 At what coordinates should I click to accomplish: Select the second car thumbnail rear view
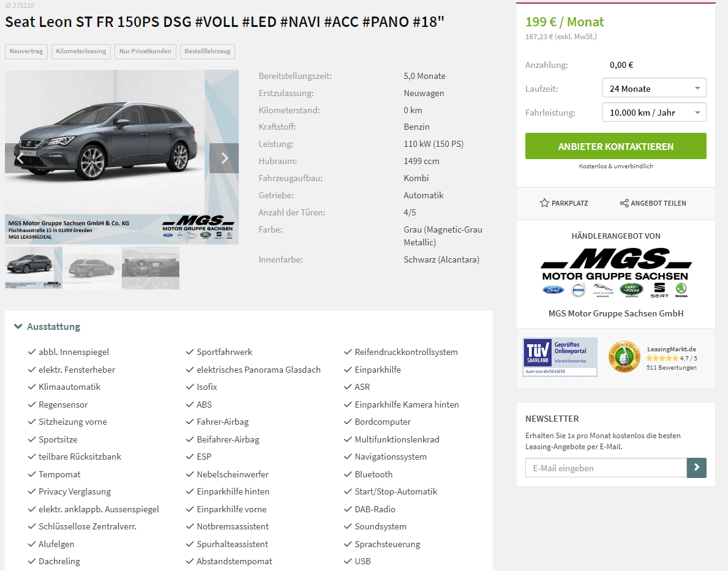(92, 268)
